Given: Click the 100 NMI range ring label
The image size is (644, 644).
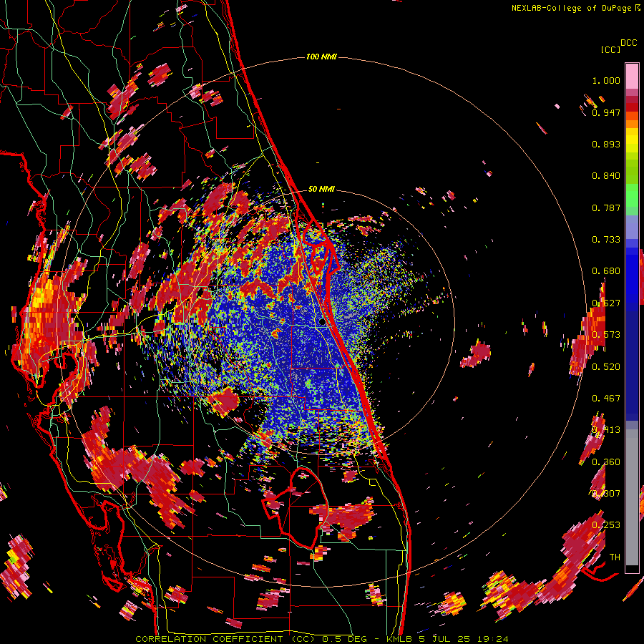Looking at the screenshot, I should (x=321, y=57).
